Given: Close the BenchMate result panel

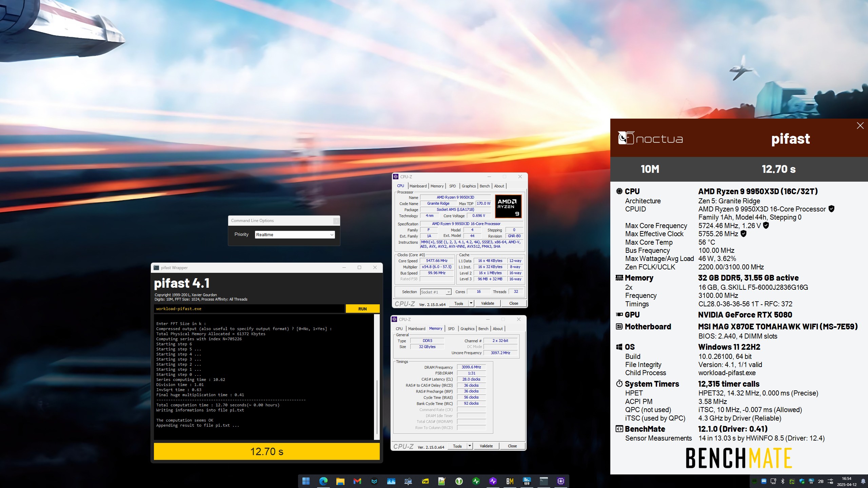Looking at the screenshot, I should tap(860, 126).
